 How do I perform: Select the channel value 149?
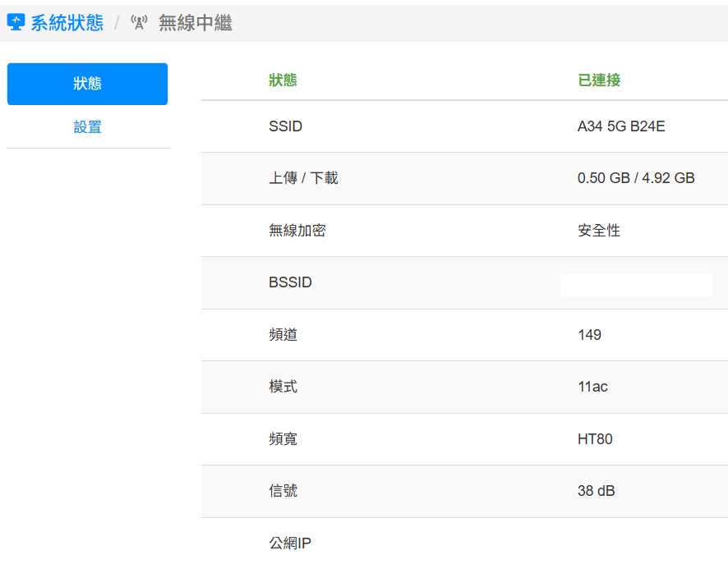(x=589, y=335)
